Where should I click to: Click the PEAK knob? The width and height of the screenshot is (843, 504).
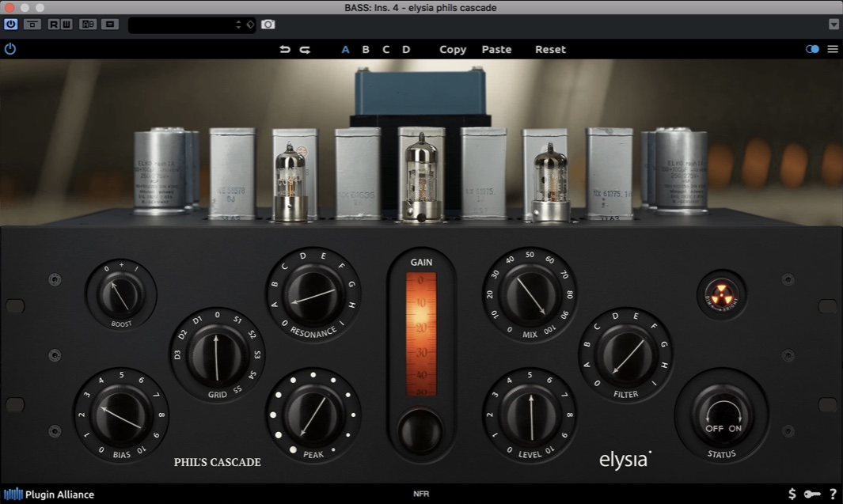point(313,416)
